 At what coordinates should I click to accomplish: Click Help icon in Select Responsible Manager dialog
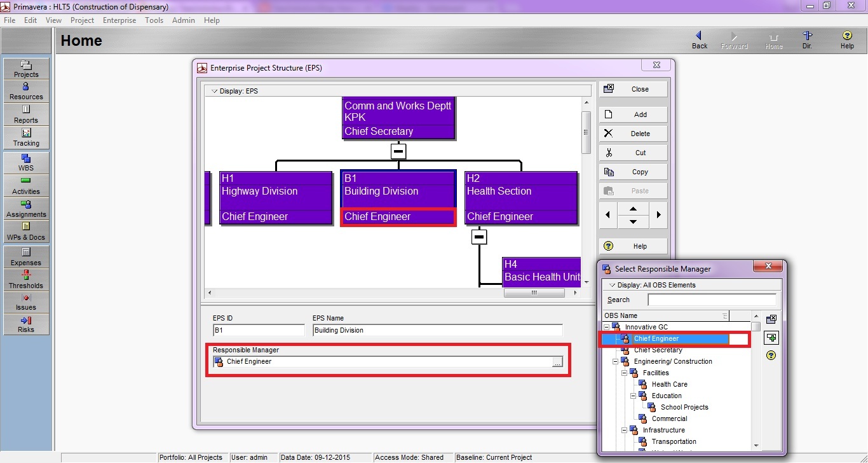771,355
